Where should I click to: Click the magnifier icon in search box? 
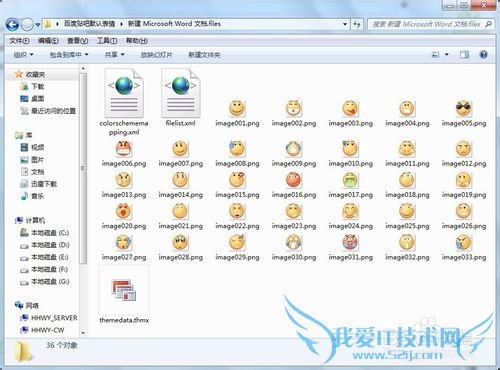488,24
